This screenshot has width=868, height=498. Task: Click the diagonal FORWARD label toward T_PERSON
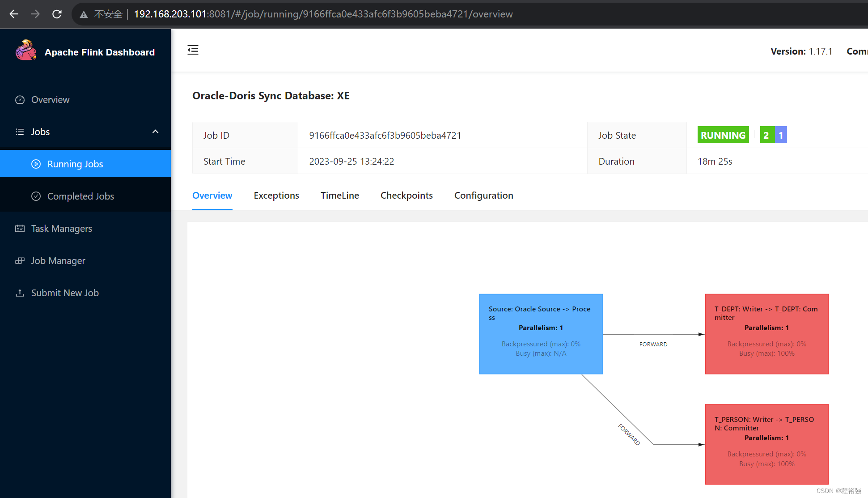(629, 434)
